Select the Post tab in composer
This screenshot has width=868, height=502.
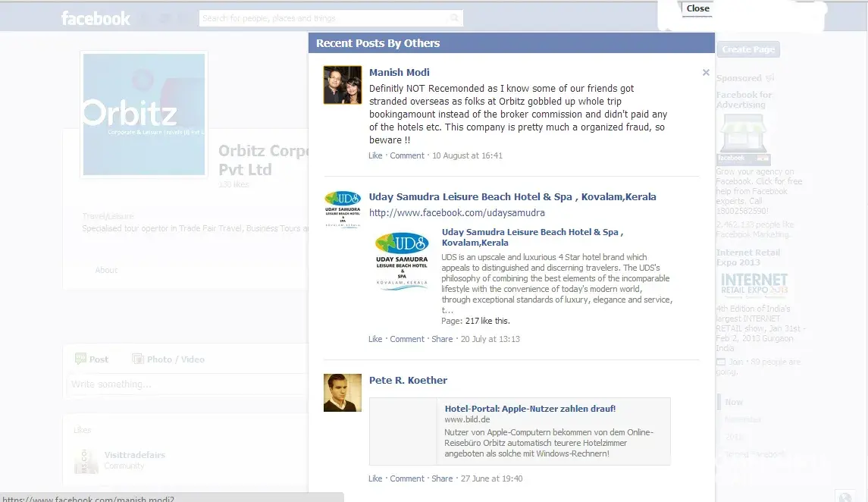(x=92, y=359)
